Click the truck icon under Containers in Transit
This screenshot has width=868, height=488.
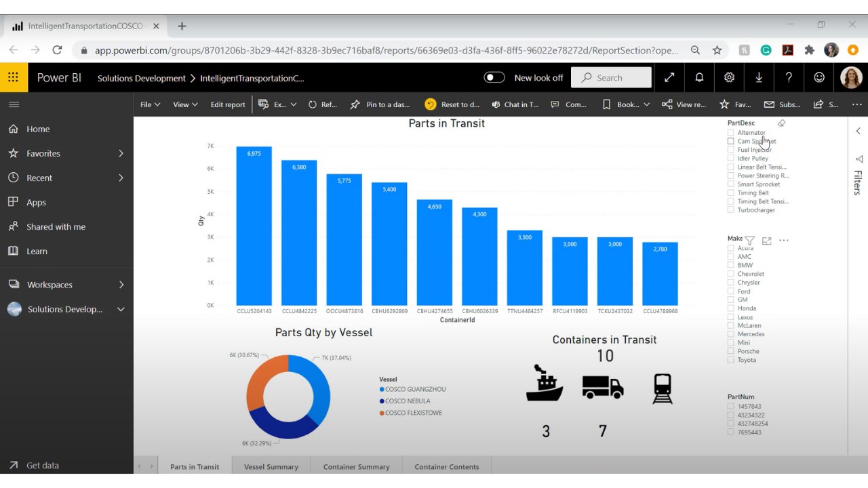(603, 387)
